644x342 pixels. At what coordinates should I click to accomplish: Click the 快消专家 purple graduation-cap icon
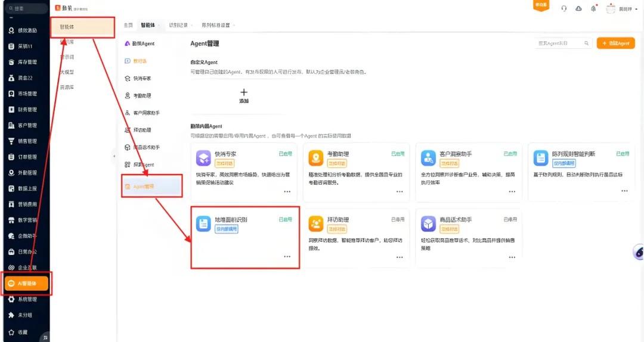click(203, 157)
